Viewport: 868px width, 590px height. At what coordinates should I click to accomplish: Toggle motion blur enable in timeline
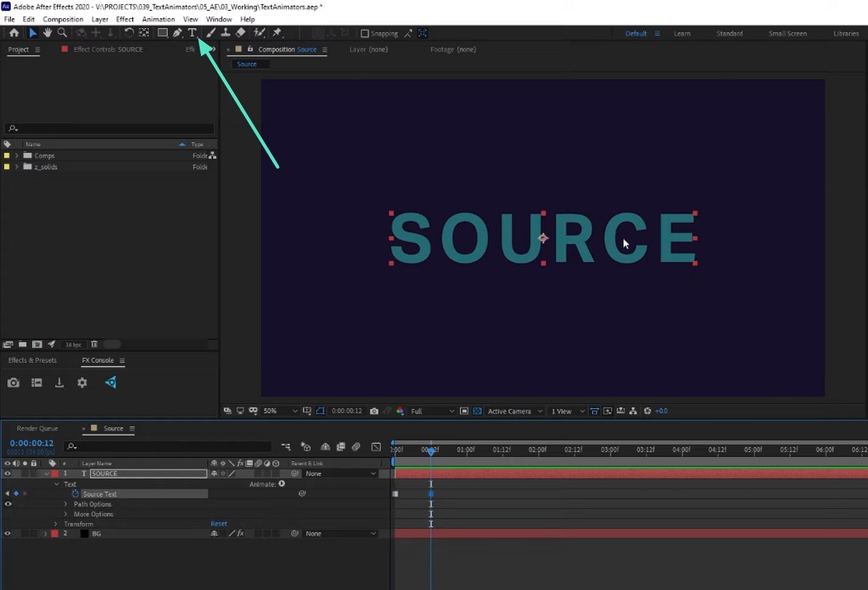click(x=356, y=446)
